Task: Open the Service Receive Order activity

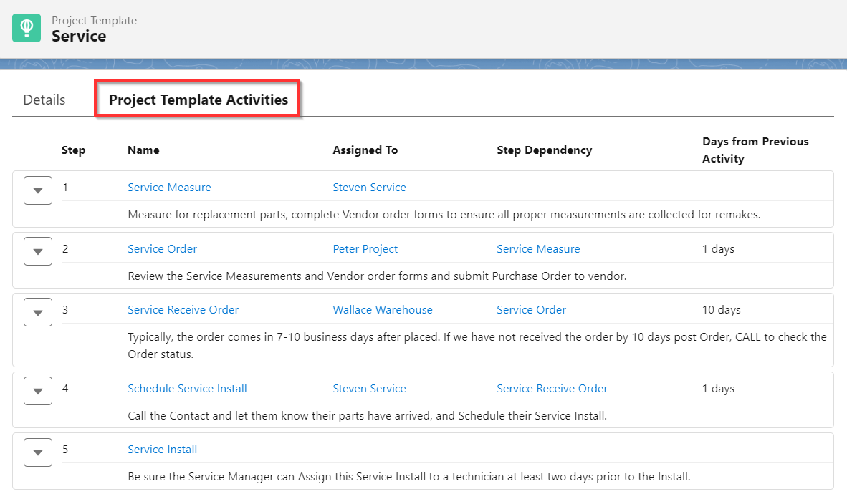Action: [x=183, y=309]
